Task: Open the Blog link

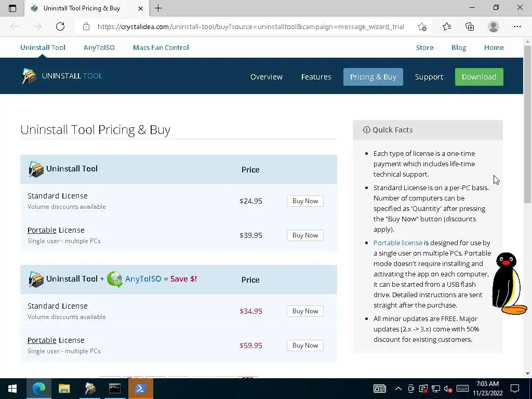Action: [459, 47]
